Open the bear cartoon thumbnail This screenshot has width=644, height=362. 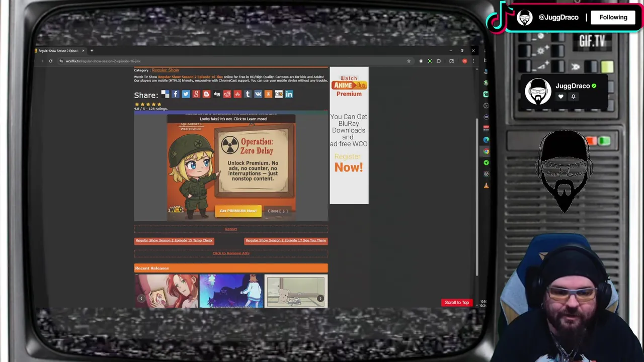point(296,291)
